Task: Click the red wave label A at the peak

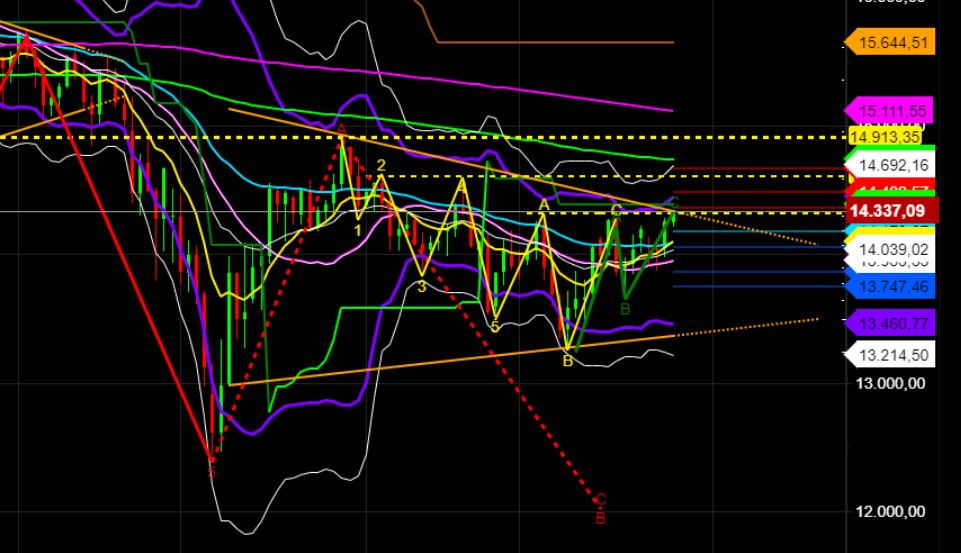Action: tap(341, 129)
